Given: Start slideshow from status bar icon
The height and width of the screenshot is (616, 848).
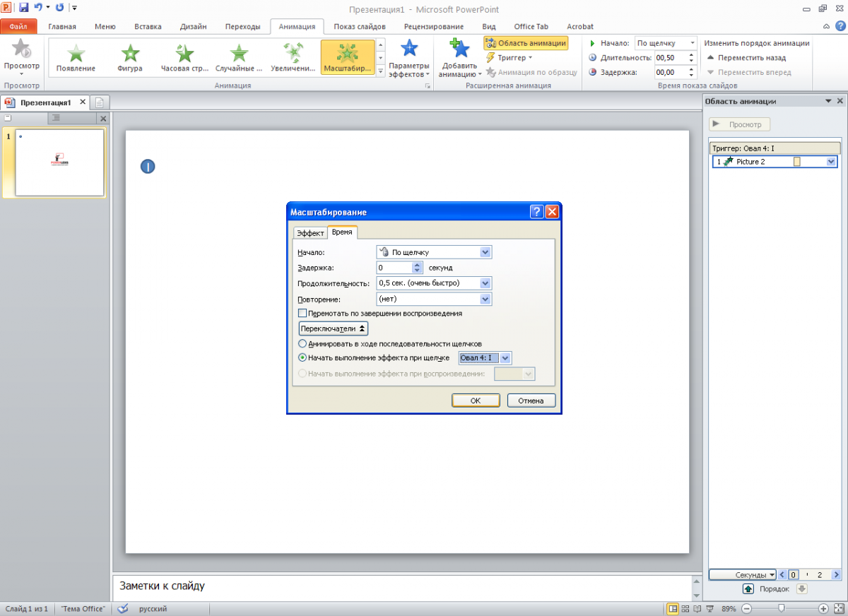Looking at the screenshot, I should click(709, 608).
